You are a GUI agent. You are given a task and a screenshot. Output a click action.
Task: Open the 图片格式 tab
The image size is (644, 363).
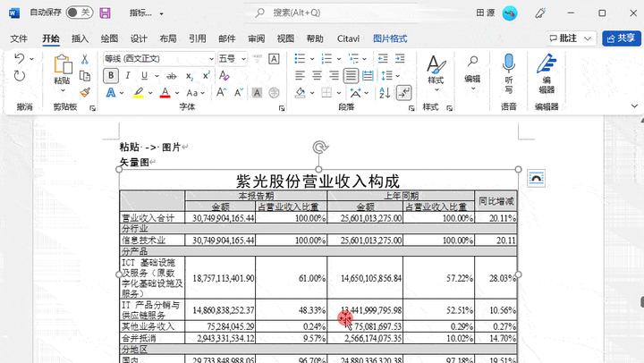tap(390, 38)
